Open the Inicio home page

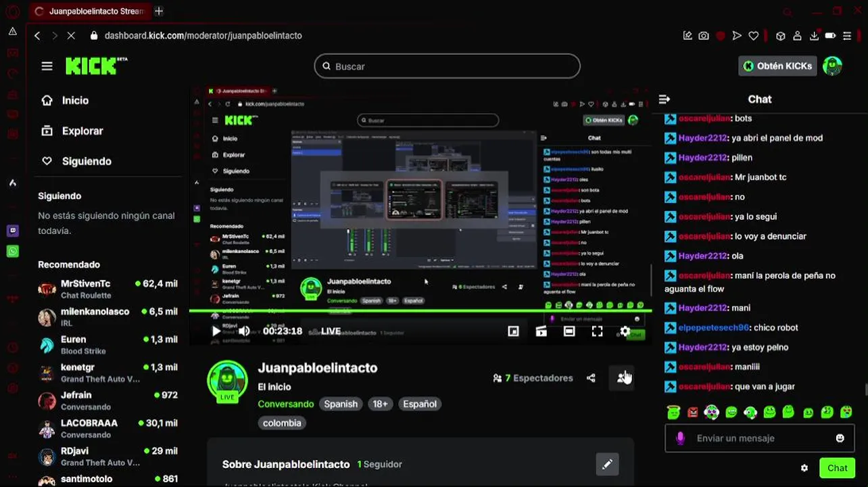click(66, 100)
